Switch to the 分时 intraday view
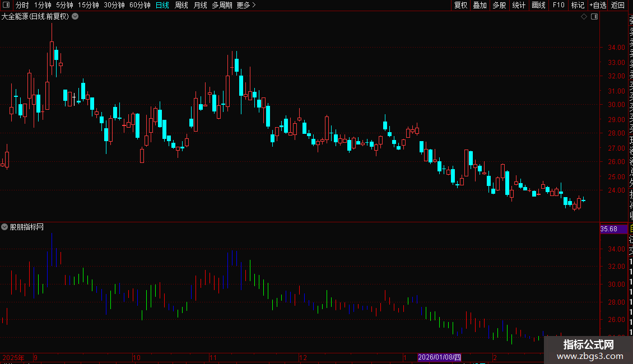Image resolution: width=633 pixels, height=364 pixels. pos(22,5)
